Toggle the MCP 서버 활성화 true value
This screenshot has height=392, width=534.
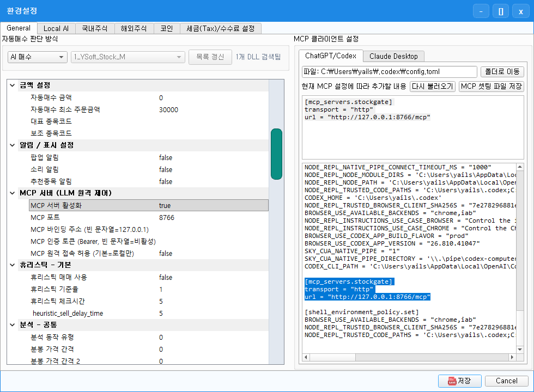click(165, 206)
